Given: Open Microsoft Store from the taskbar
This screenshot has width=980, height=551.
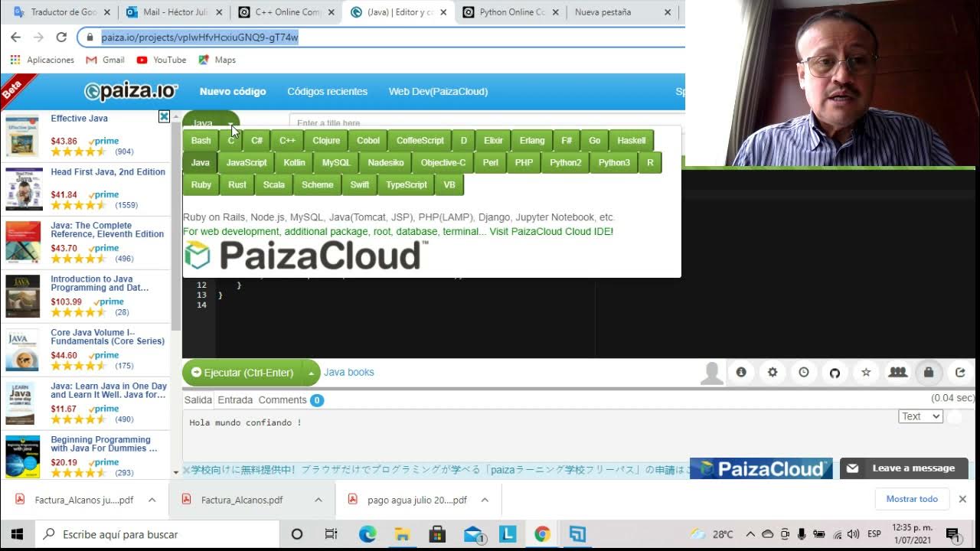Looking at the screenshot, I should pos(437,534).
